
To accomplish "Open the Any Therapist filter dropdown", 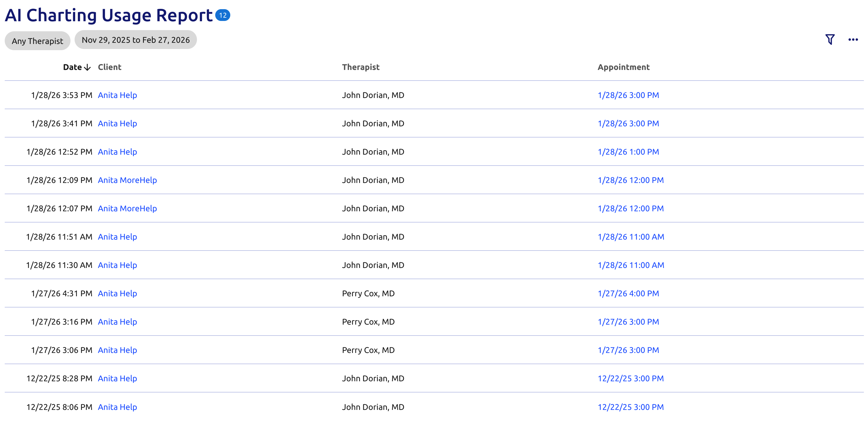I will pos(37,41).
